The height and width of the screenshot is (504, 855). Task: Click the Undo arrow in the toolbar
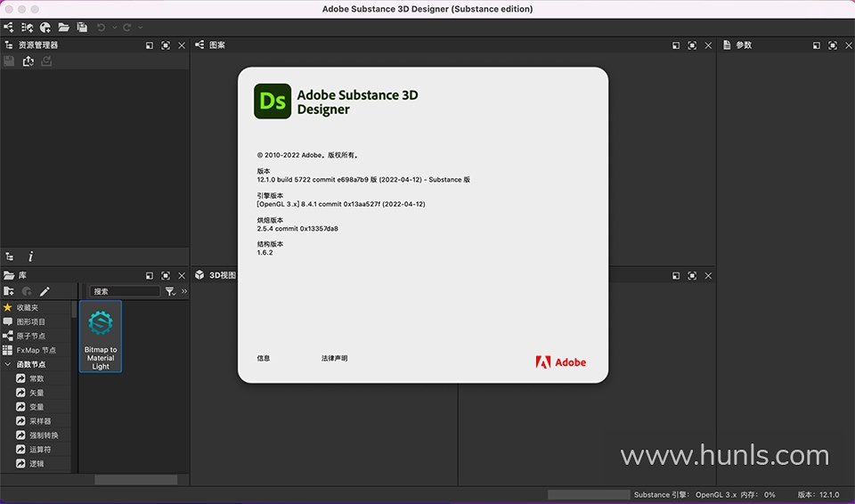(x=101, y=28)
